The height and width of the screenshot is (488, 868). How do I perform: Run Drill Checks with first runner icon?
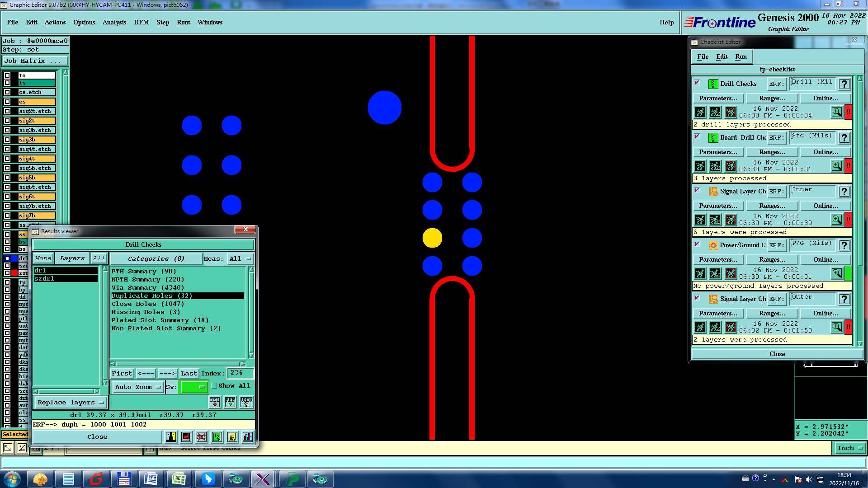coord(700,112)
